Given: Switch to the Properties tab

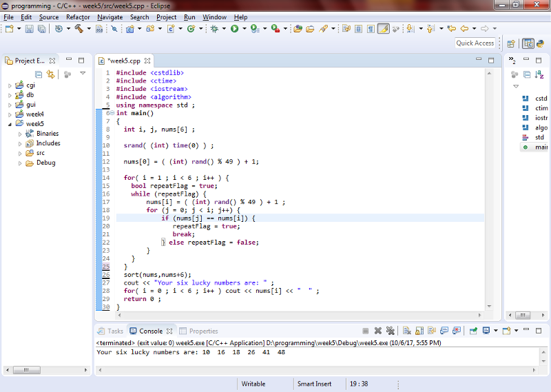Looking at the screenshot, I should [199, 331].
